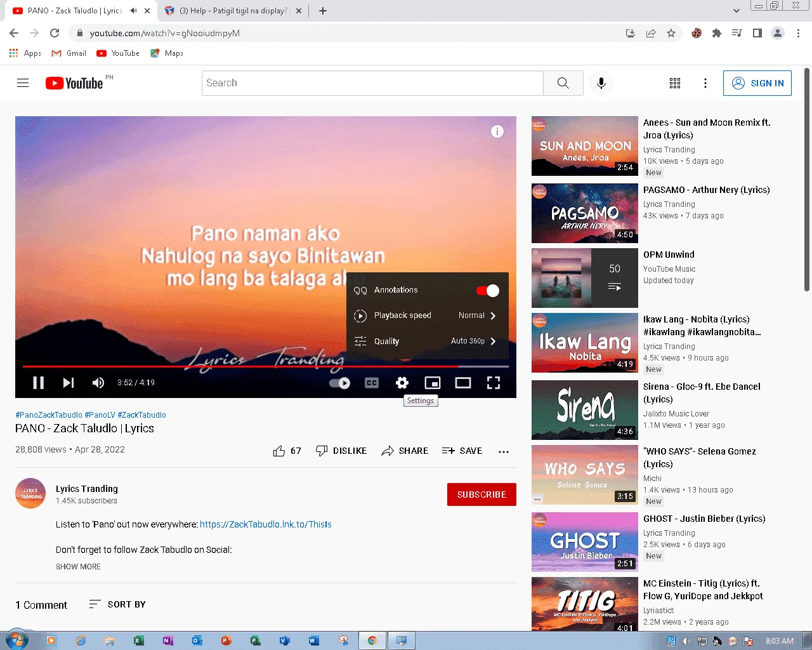Viewport: 812px width, 650px height.
Task: Open the Extensions puzzle menu
Action: [717, 33]
